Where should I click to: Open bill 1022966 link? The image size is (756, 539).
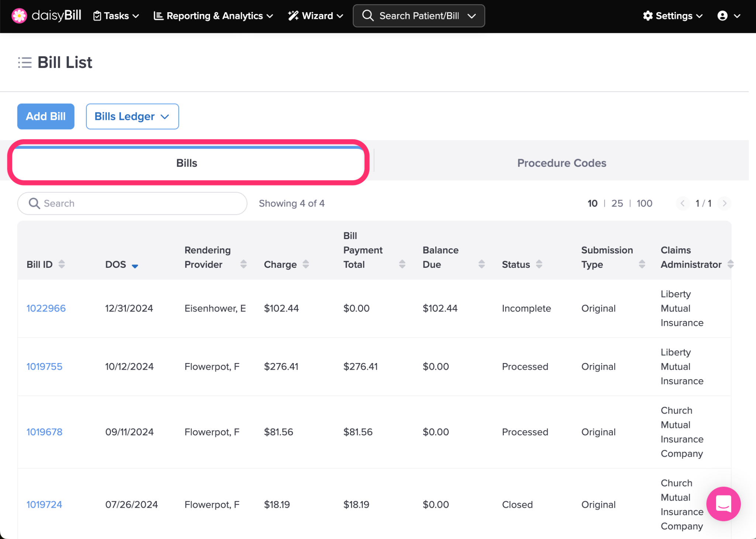[46, 308]
